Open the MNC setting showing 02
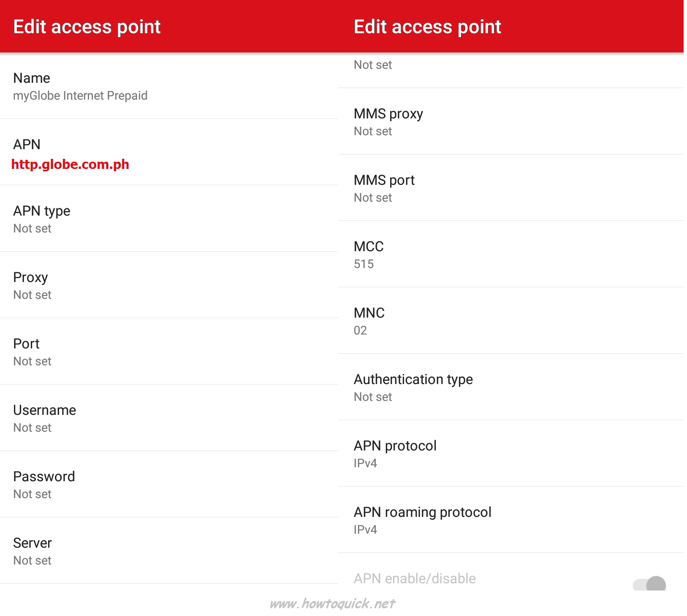This screenshot has height=616, width=687. [511, 321]
